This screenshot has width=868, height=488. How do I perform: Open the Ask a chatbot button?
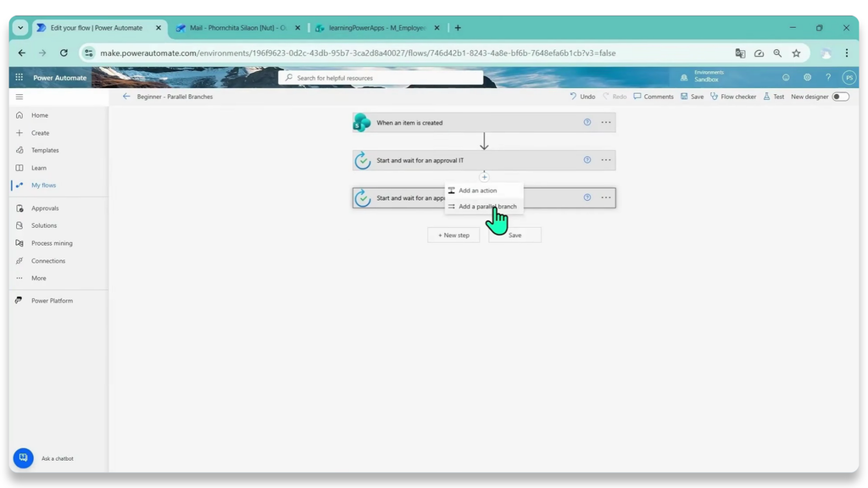[23, 457]
